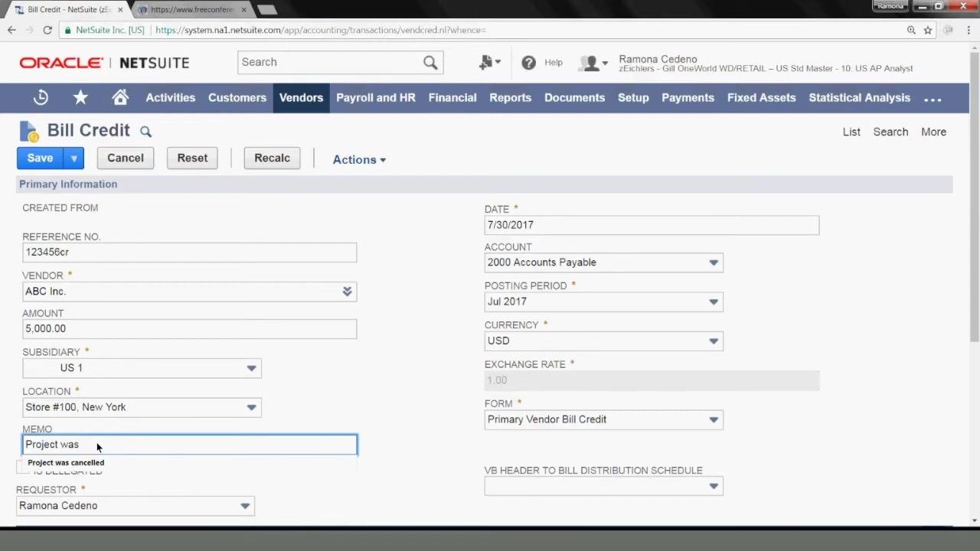Click the Reference No. input field
The image size is (980, 551).
(189, 253)
